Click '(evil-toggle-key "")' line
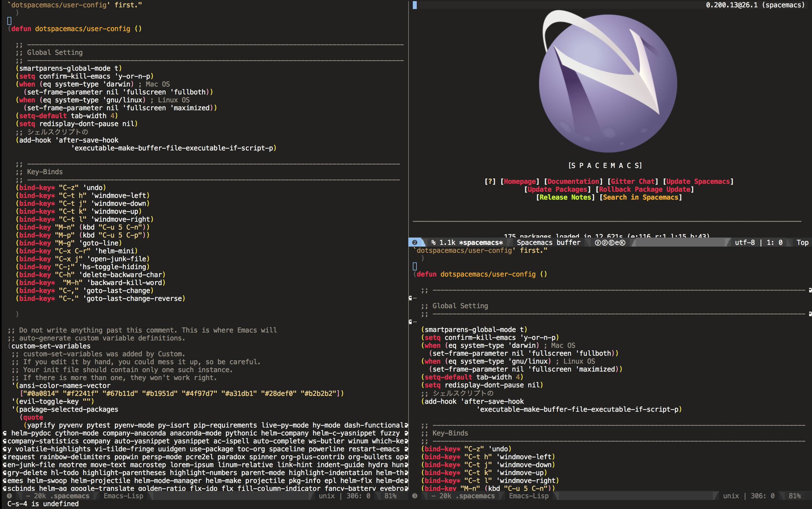 coord(53,401)
